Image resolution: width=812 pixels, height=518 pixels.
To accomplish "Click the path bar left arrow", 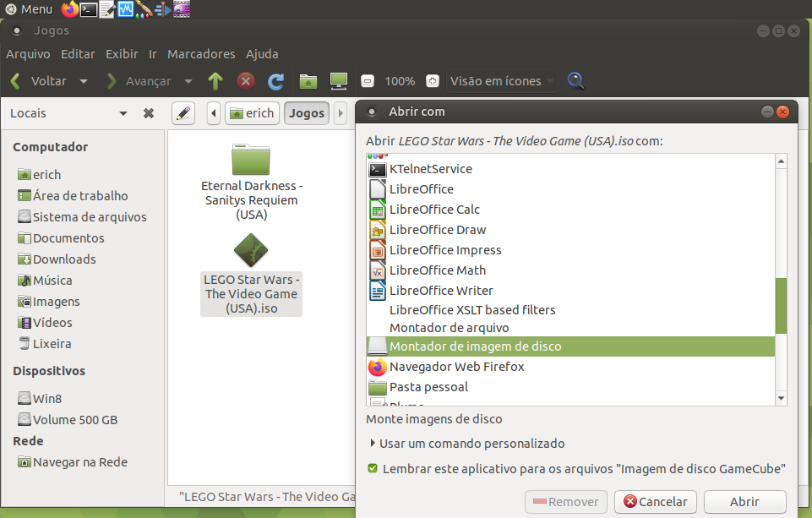I will click(214, 113).
